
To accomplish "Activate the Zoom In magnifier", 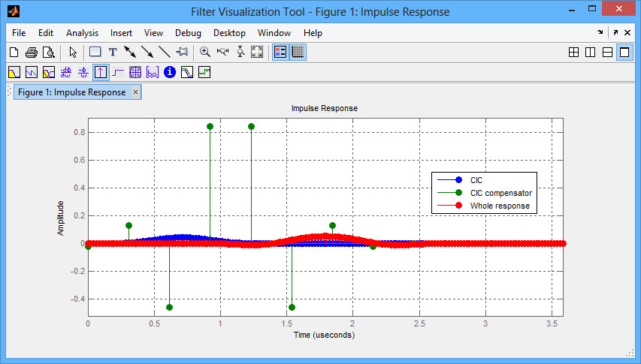I will pos(205,52).
